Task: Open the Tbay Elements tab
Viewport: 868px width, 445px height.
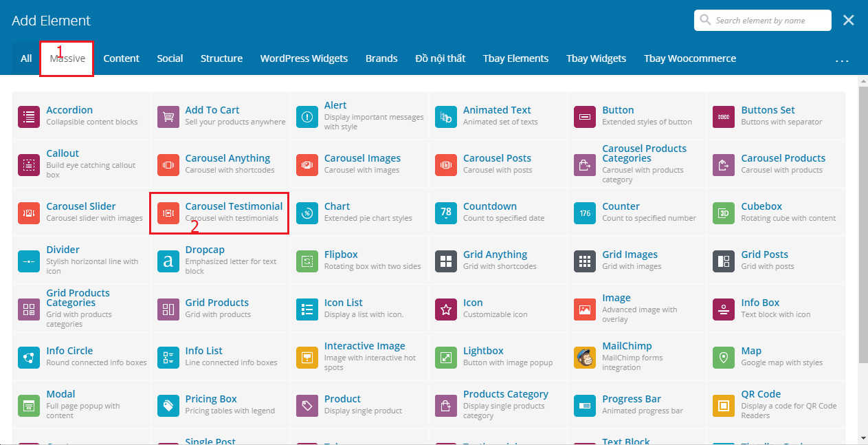Action: [515, 58]
